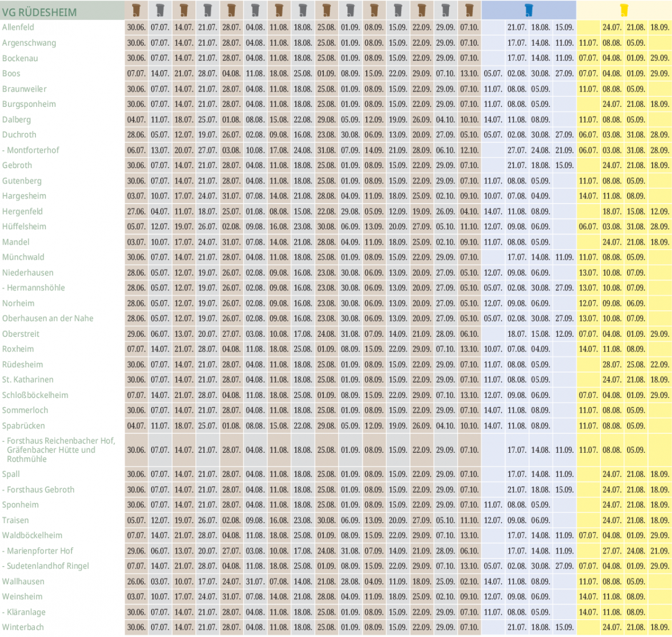The width and height of the screenshot is (672, 637).
Task: Choose Hüffelsheim in the locality column
Action: tap(24, 226)
